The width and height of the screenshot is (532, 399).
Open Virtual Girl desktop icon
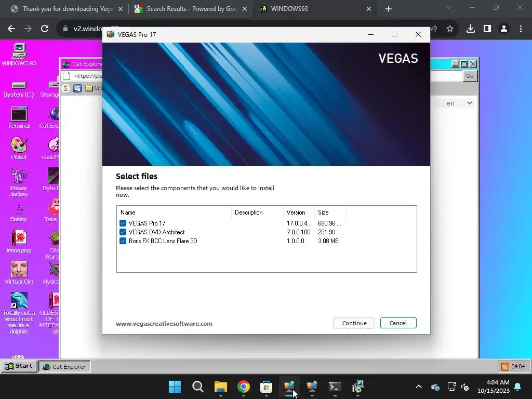click(x=19, y=272)
